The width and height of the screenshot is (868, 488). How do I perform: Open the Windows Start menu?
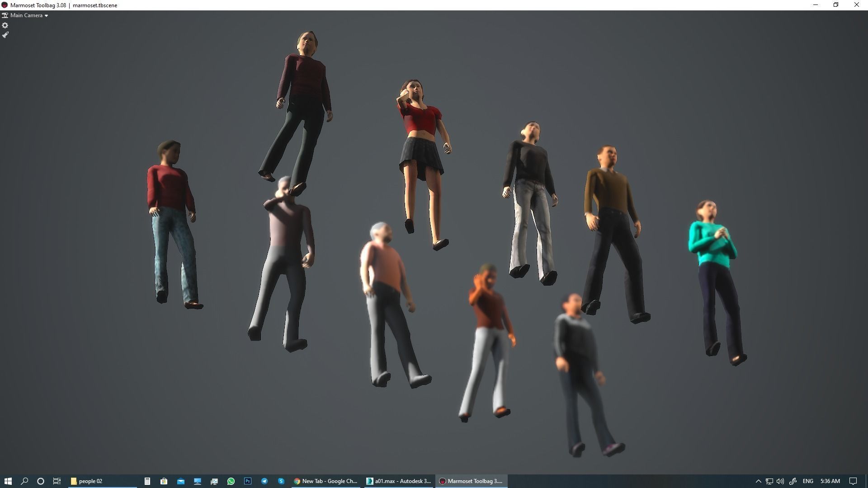pos(8,481)
